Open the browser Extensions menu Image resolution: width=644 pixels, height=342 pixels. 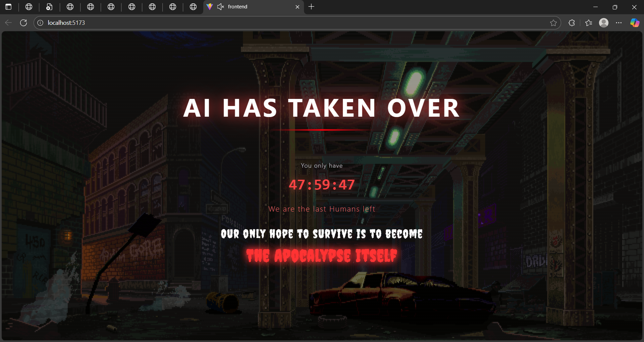[x=572, y=23]
